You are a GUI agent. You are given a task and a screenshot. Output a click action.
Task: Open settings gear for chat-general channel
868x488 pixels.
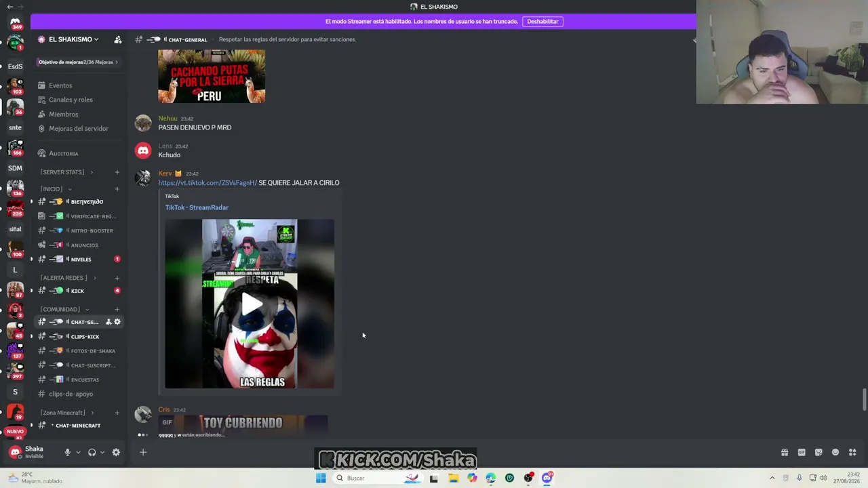[117, 322]
